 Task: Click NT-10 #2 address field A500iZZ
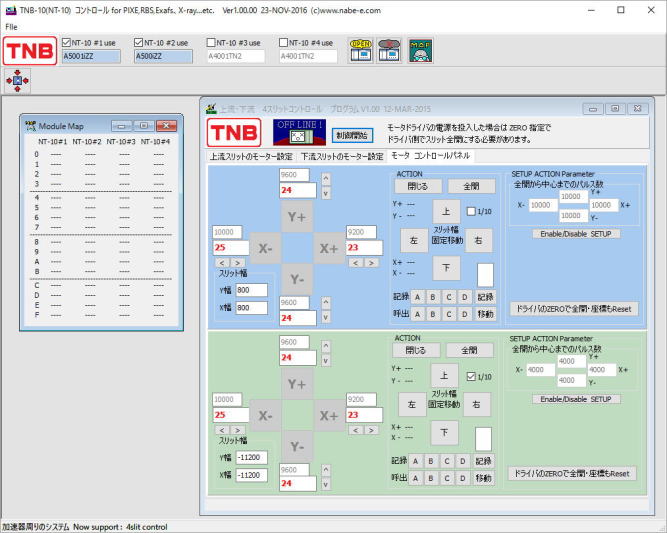point(163,56)
